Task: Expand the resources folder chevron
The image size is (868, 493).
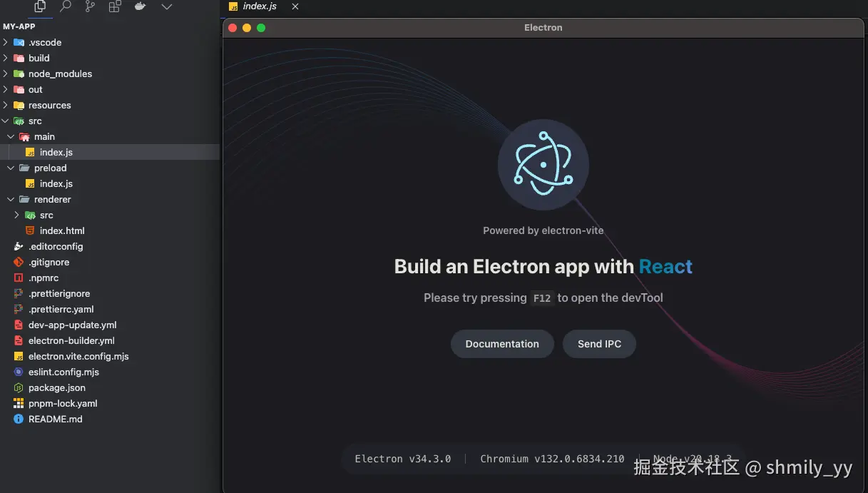Action: (x=5, y=105)
